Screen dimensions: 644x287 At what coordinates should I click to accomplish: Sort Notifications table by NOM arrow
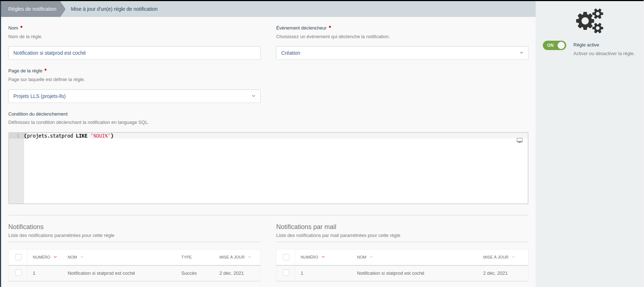(82, 257)
